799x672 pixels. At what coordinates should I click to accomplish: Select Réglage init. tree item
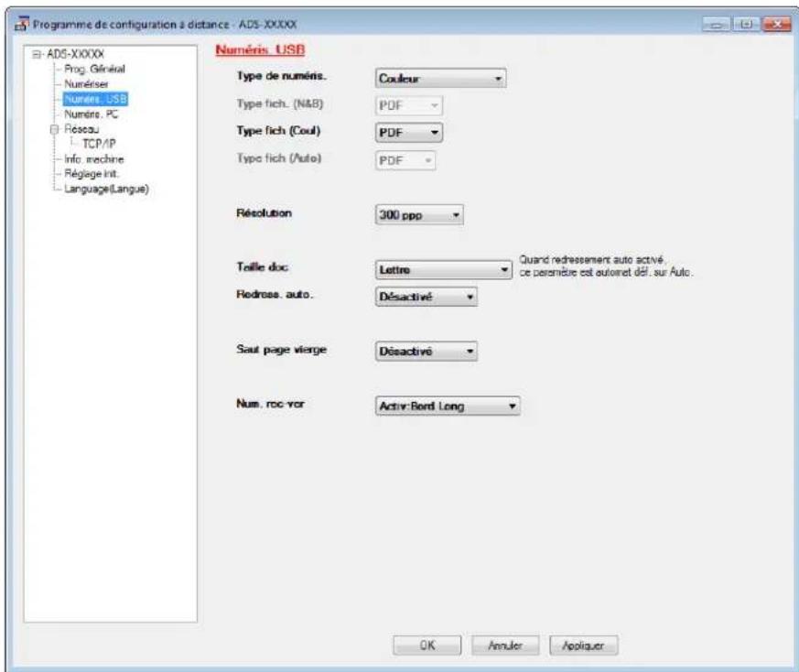click(x=92, y=174)
